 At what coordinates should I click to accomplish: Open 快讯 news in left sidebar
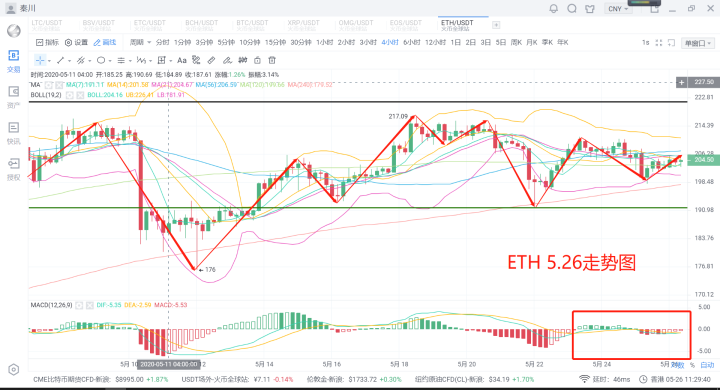13,133
